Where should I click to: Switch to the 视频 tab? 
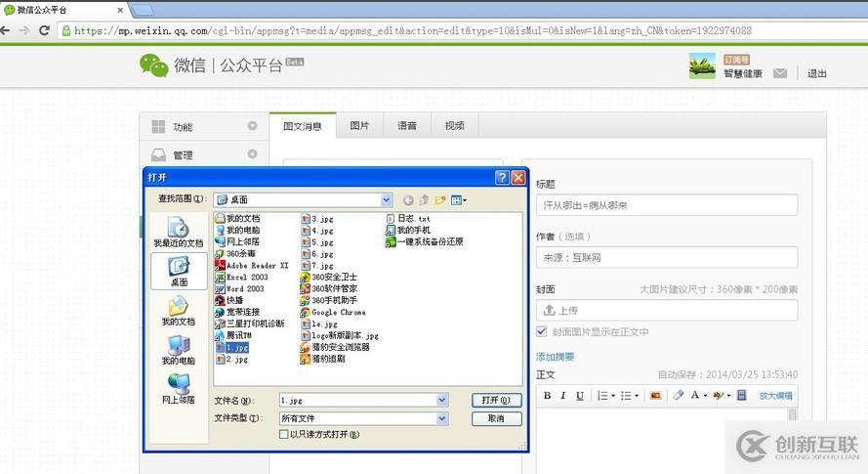coord(454,126)
